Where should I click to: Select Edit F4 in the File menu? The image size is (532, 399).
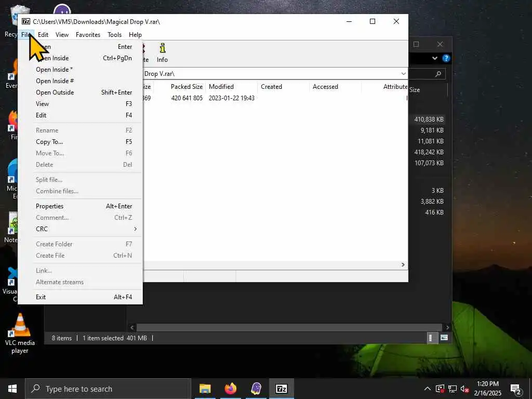(81, 115)
